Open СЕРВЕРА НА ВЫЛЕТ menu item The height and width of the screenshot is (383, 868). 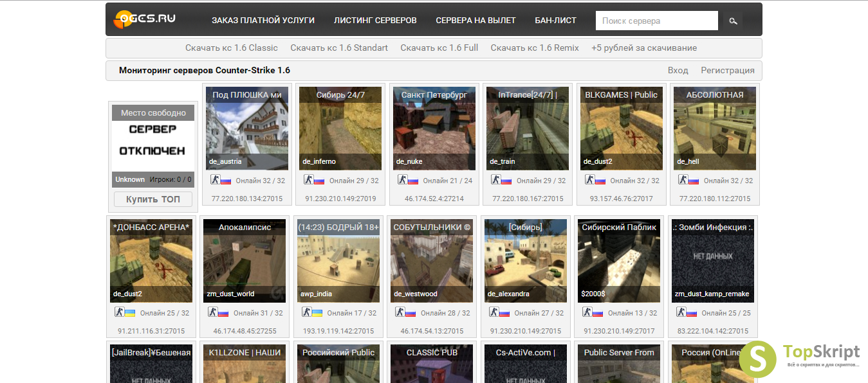pos(476,21)
